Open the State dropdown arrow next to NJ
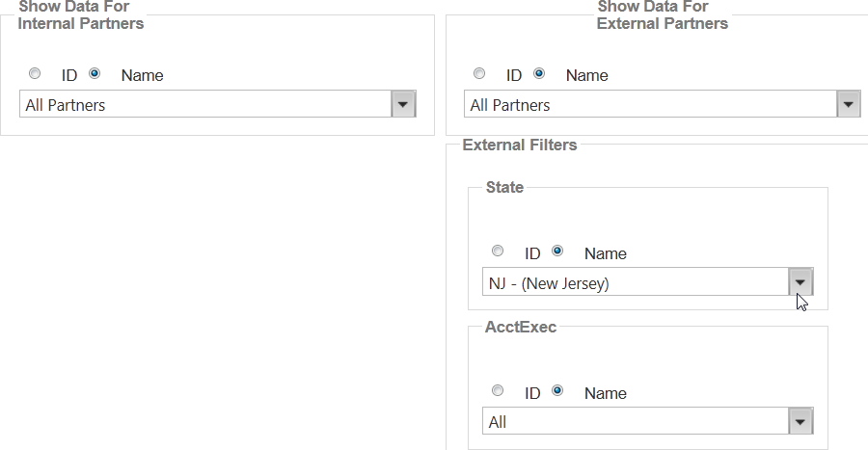Image resolution: width=868 pixels, height=450 pixels. (801, 282)
